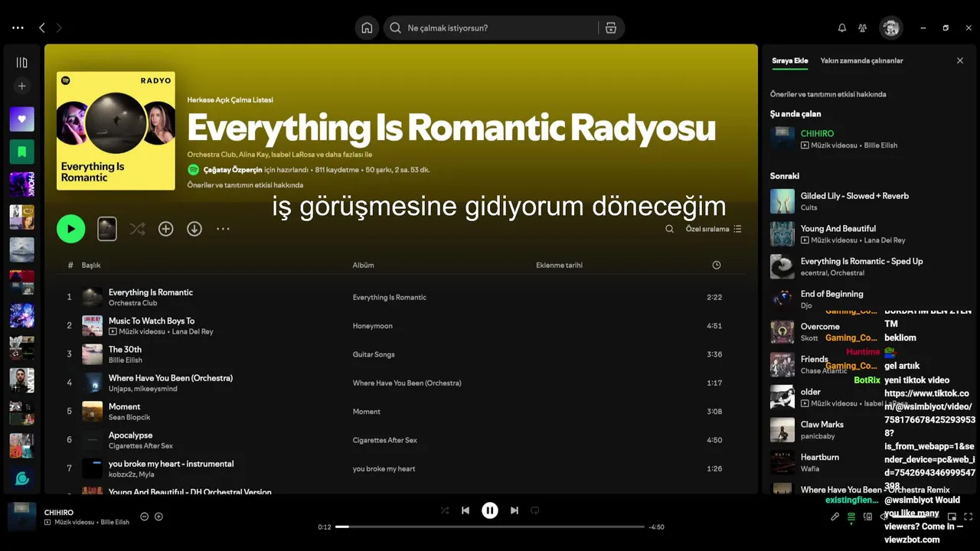Open the Home page icon
Viewport: 980px width, 551px height.
(x=367, y=28)
